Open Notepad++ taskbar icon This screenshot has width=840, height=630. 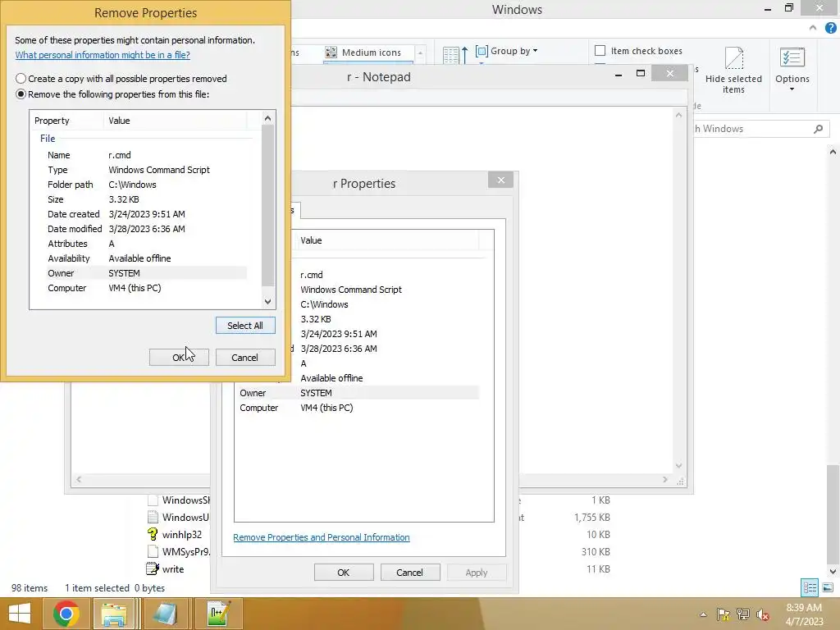[x=218, y=614]
